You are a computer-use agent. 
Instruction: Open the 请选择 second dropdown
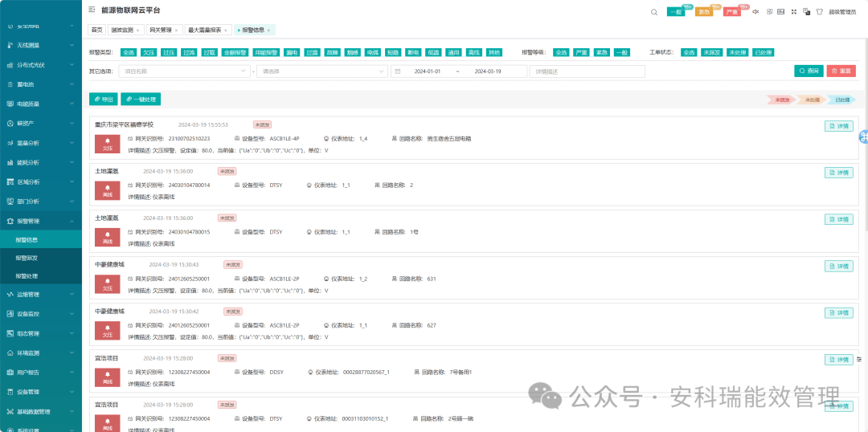pos(322,71)
